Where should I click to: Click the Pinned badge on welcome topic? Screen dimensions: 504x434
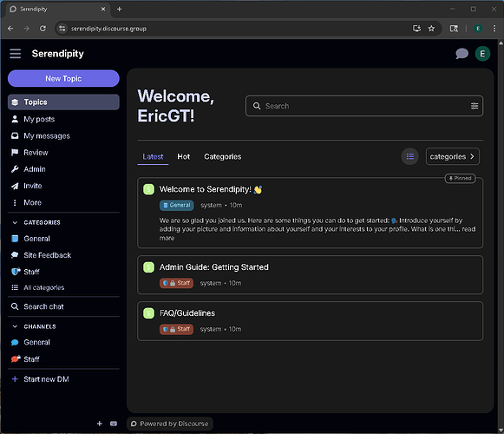click(460, 178)
